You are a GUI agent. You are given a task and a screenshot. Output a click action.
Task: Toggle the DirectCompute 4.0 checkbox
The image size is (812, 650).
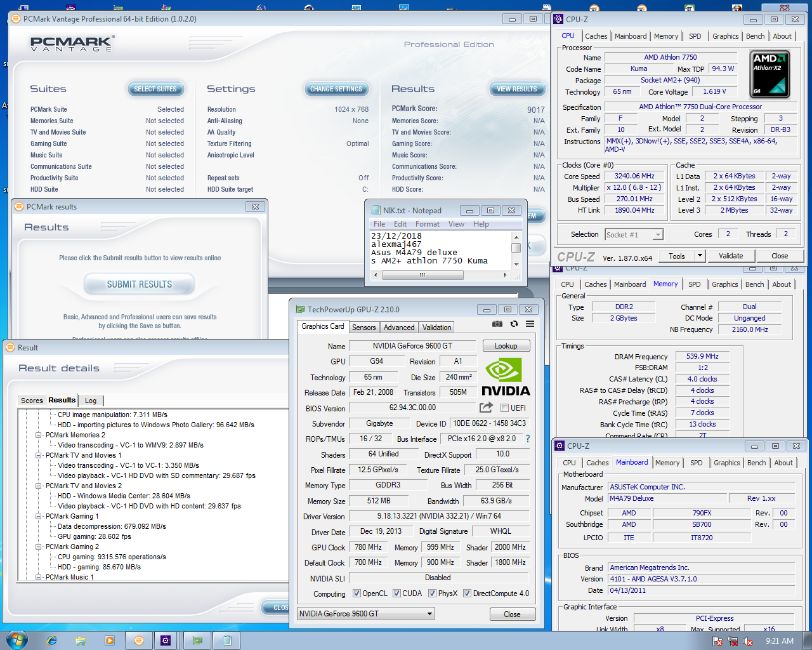467,594
